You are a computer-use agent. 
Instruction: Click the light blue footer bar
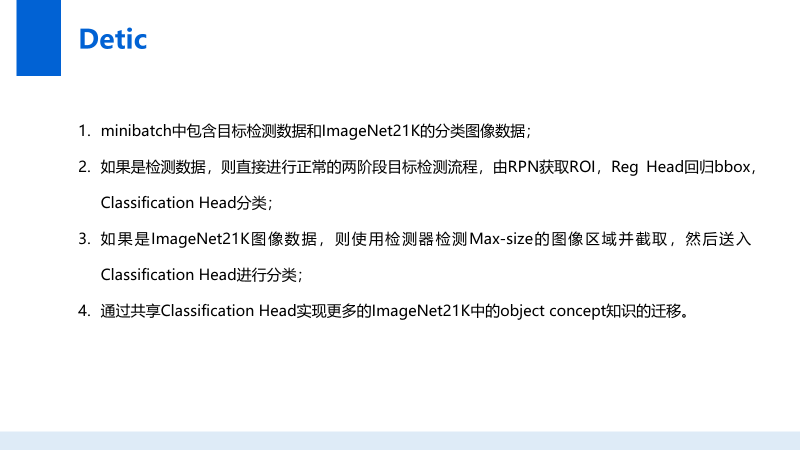[400, 441]
